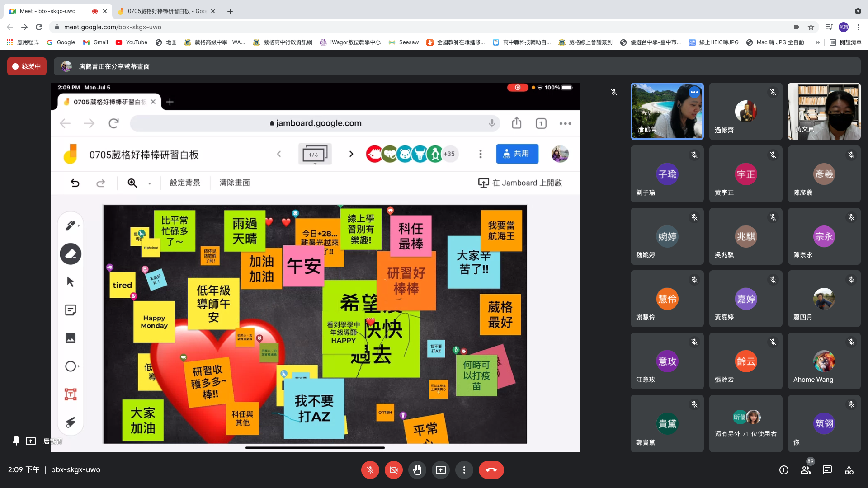This screenshot has width=868, height=488.
Task: Open meeting details info icon
Action: point(783,470)
